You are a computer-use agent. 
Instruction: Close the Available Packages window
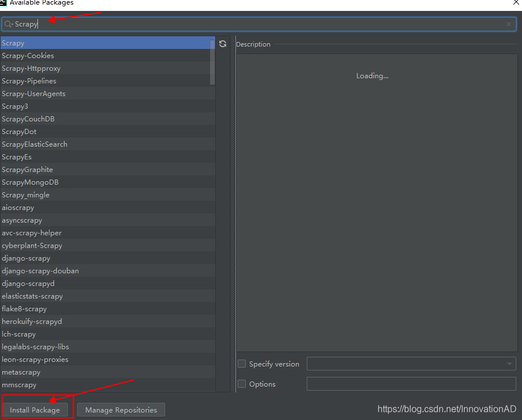click(x=516, y=3)
